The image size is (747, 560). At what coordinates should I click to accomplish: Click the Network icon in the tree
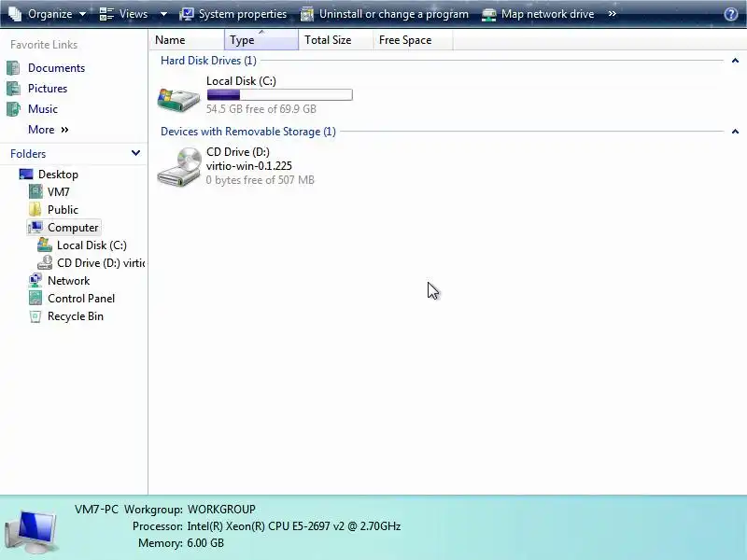pyautogui.click(x=35, y=281)
